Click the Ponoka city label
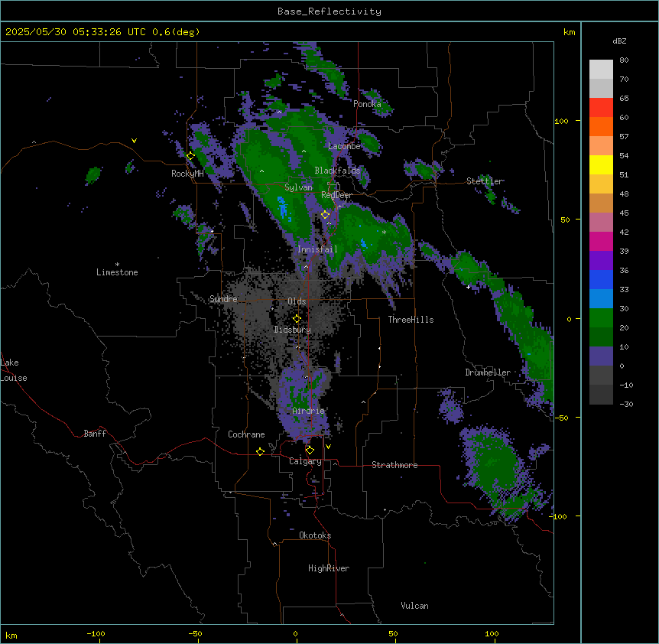Screen dimensions: 659x644 (x=367, y=104)
